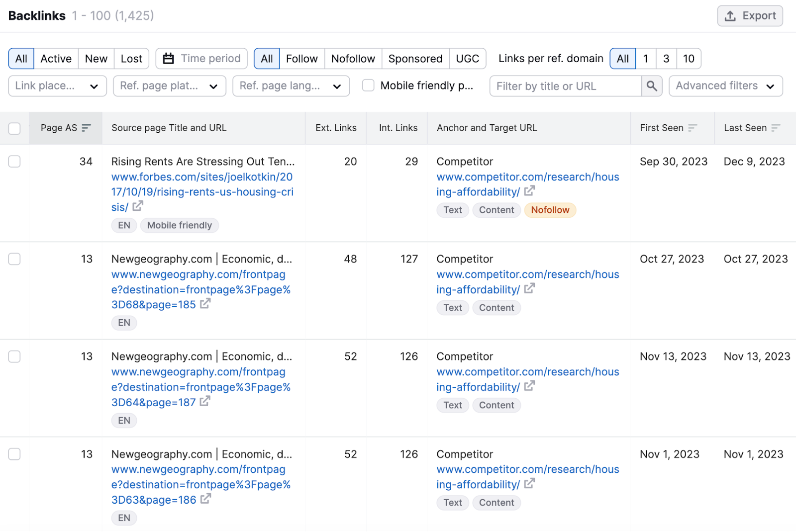
Task: Click the Export upload icon
Action: (x=730, y=15)
